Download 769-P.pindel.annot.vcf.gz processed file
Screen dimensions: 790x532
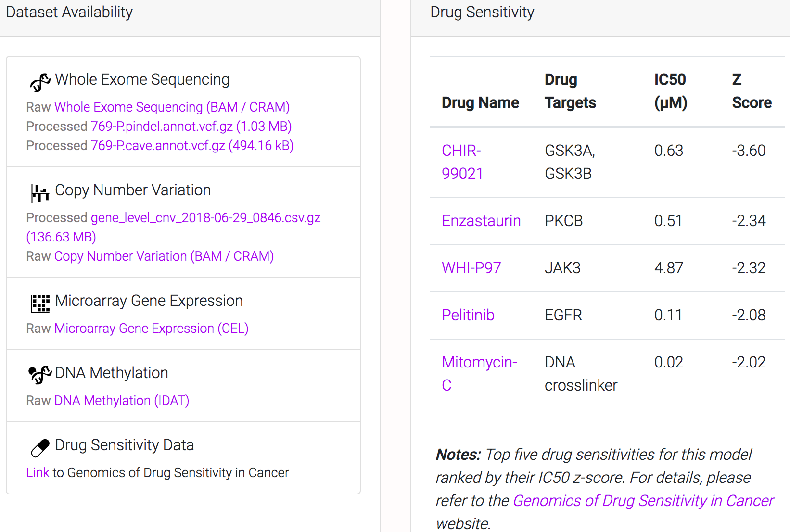(191, 127)
